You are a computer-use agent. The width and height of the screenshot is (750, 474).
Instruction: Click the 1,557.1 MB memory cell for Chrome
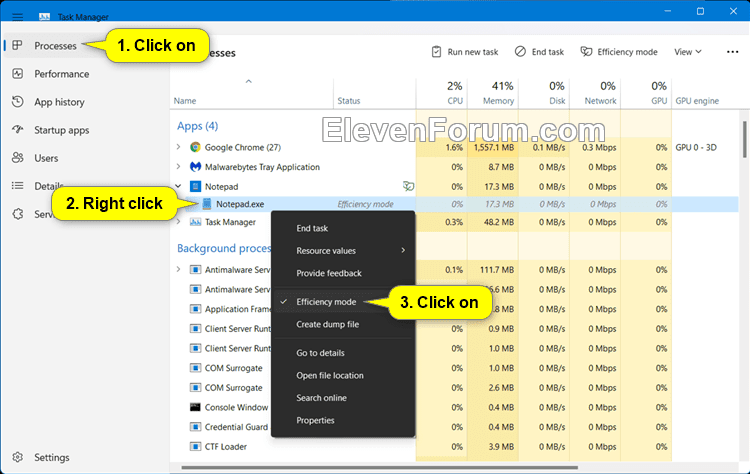(493, 147)
